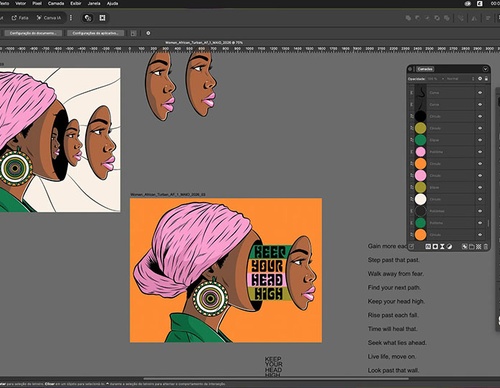This screenshot has width=500, height=388.
Task: Hide the olive Círculo layer
Action: click(480, 128)
